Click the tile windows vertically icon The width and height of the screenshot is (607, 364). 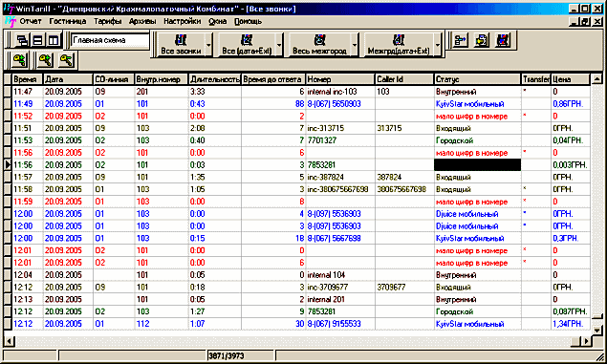53,40
